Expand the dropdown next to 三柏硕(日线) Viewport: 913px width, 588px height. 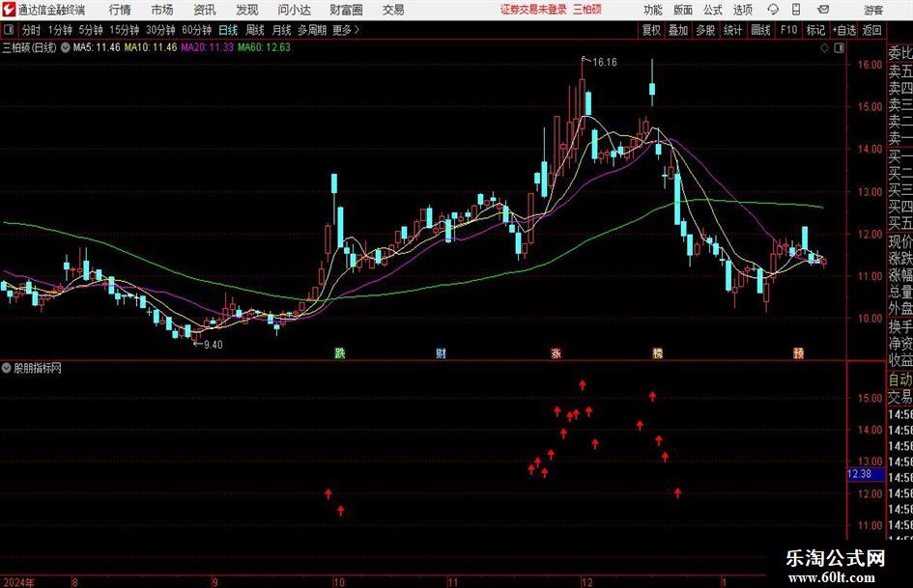(66, 47)
